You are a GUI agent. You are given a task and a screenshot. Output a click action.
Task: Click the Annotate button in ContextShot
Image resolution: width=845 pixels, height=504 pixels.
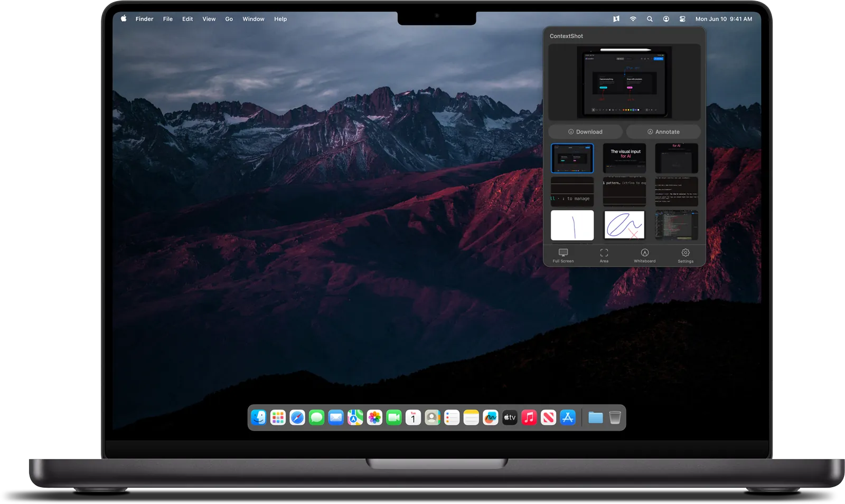[x=663, y=132]
